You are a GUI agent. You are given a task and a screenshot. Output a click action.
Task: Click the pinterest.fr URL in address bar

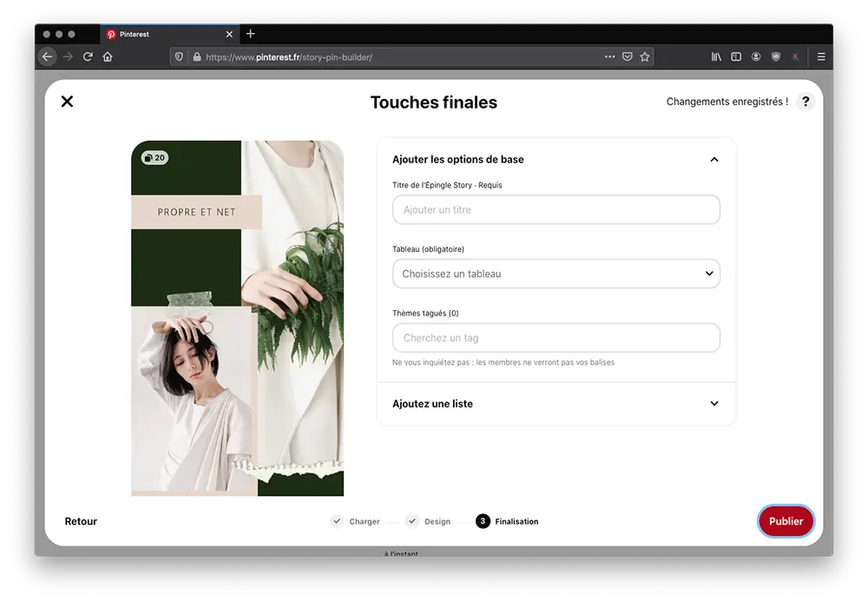(x=289, y=57)
